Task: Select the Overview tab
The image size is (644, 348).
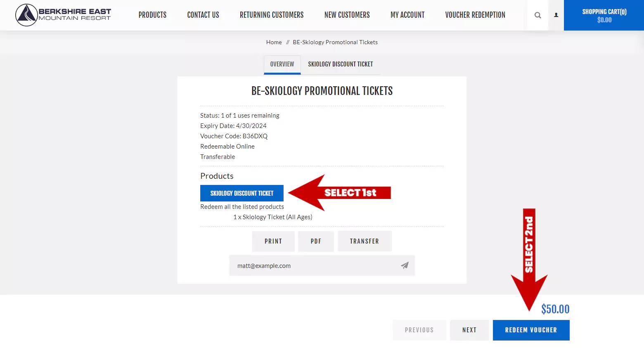Action: pos(282,64)
